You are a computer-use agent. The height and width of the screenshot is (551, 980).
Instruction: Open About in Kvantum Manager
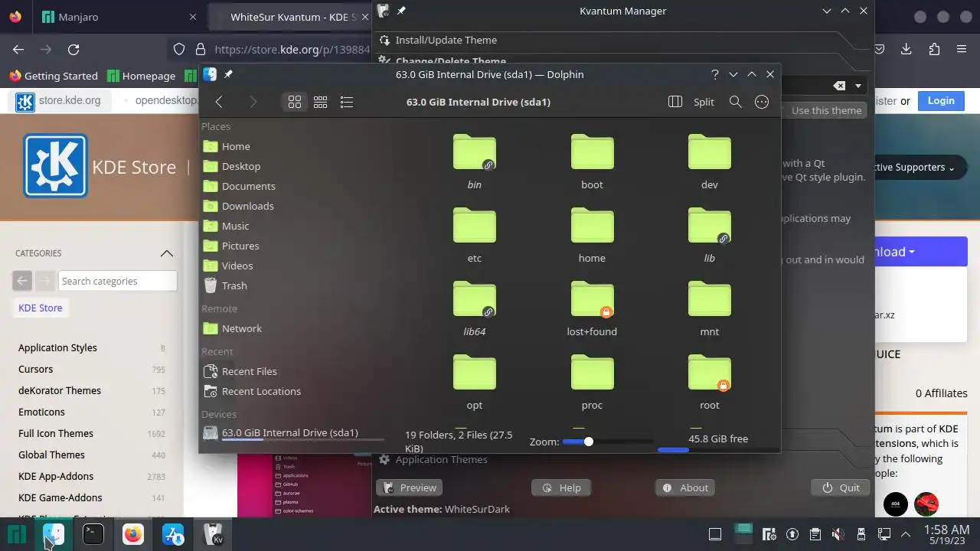(685, 487)
